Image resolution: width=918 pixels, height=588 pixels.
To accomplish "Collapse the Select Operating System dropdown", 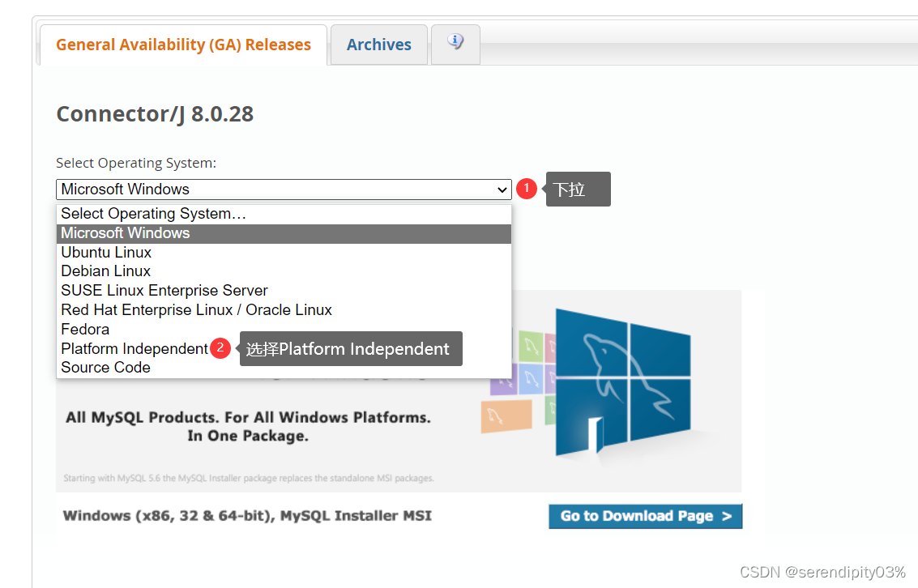I will pyautogui.click(x=284, y=189).
